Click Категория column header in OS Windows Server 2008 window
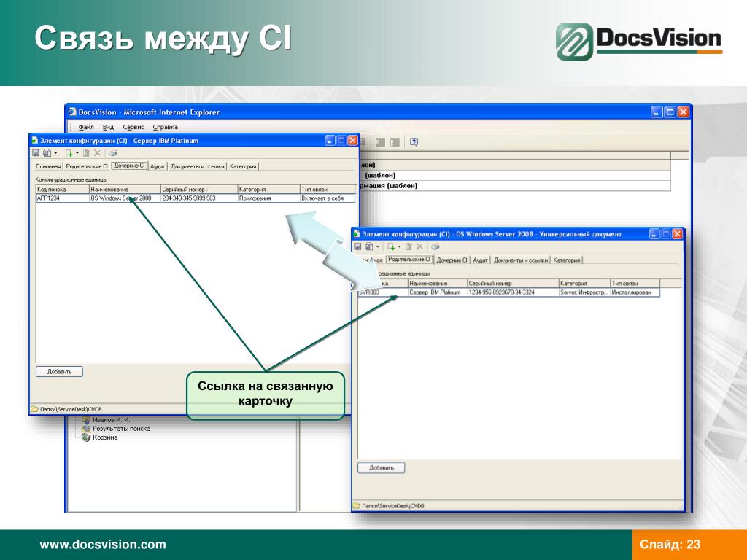 point(584,284)
